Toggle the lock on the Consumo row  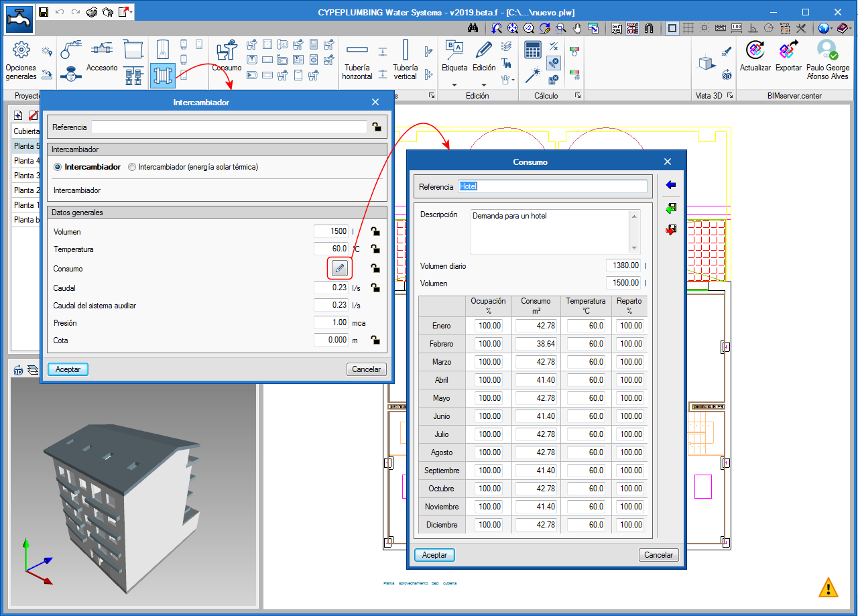pyautogui.click(x=376, y=268)
